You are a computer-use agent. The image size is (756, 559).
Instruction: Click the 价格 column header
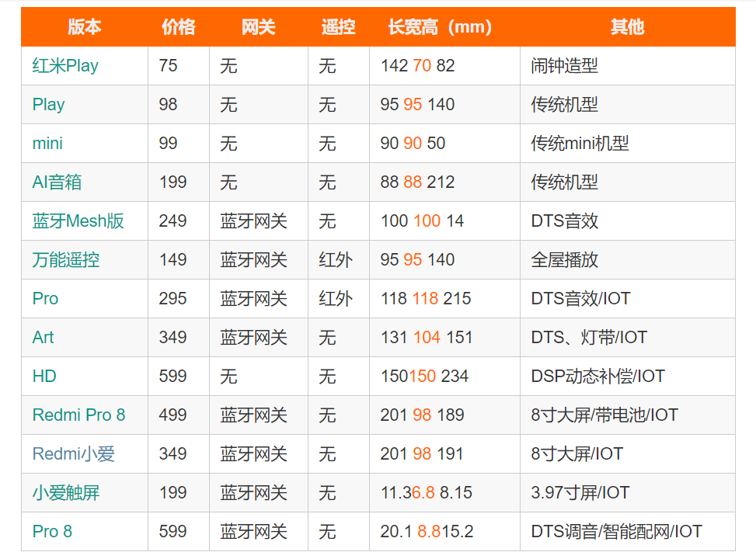[x=179, y=27]
